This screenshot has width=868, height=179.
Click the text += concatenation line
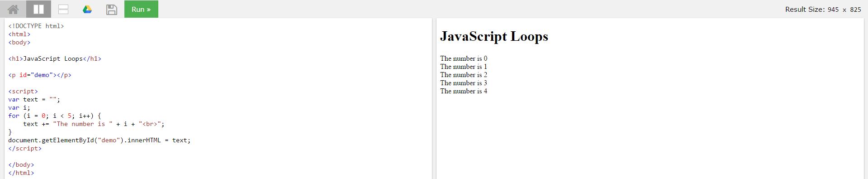(94, 124)
